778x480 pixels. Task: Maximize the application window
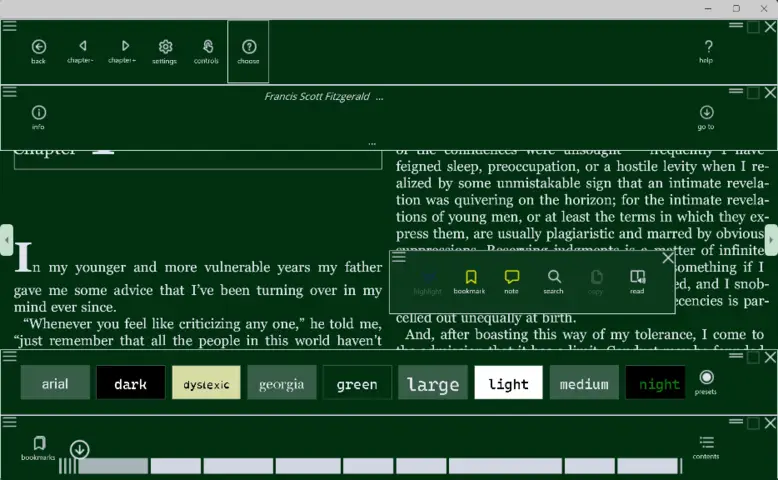point(736,8)
